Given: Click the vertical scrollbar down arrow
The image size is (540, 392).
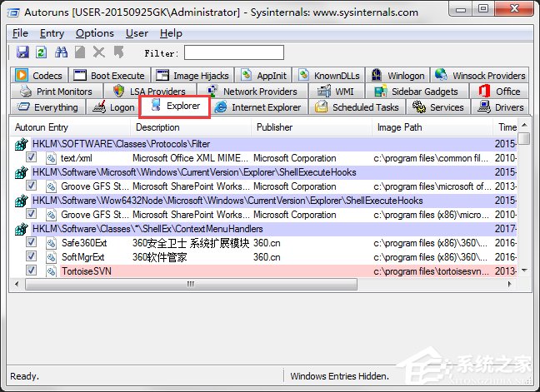Looking at the screenshot, I should (523, 270).
